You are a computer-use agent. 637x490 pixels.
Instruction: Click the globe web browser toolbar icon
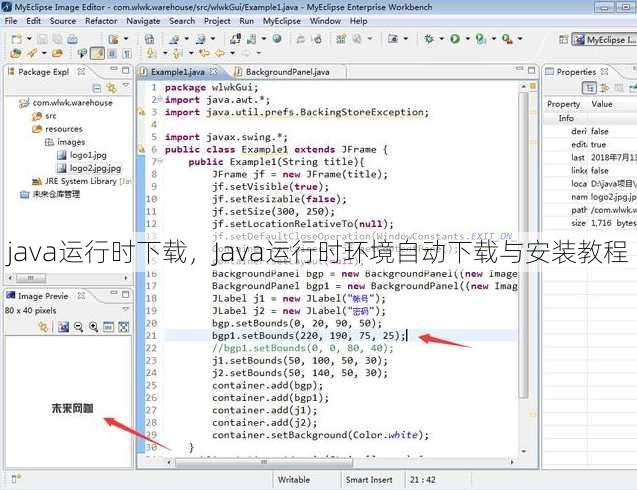pos(277,39)
